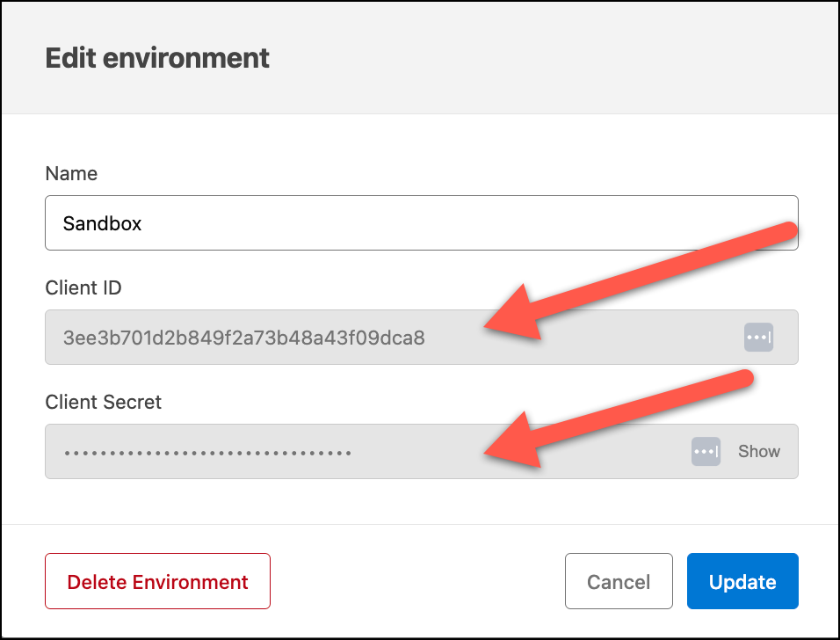Reveal the Client Secret with Show

[x=758, y=451]
